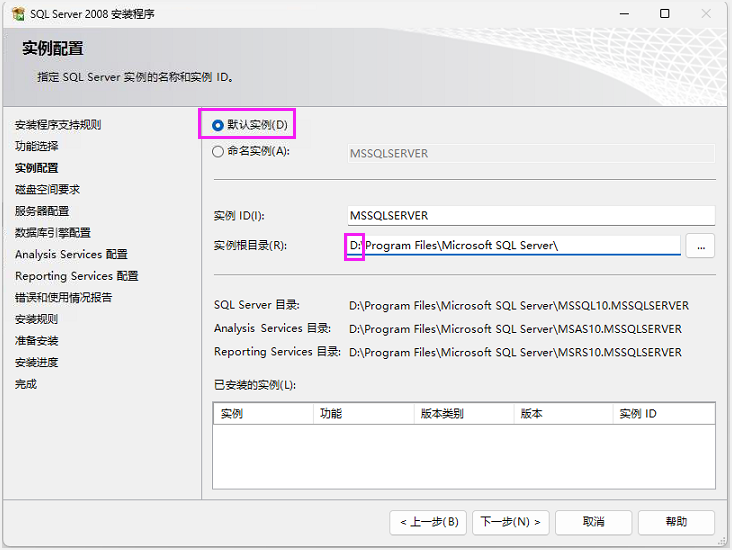The width and height of the screenshot is (732, 550).
Task: Click the SQL Server 目录 path MSSQL10.MSSQLSERVER
Action: (x=519, y=306)
